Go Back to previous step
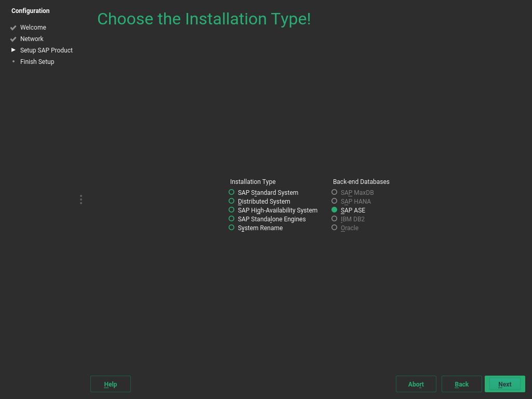The image size is (532, 399). tap(461, 384)
